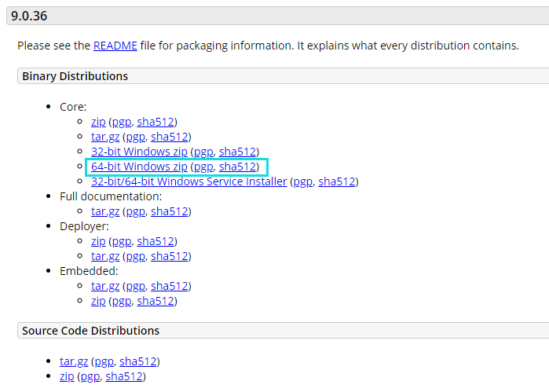Viewport: 549px width, 392px height.
Task: Download Full documentation tar.gz
Action: (105, 211)
